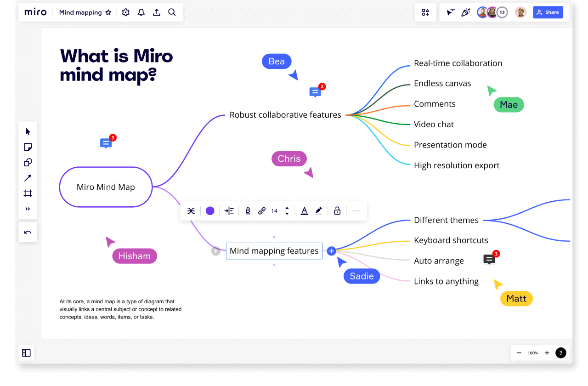Viewport: 588px width, 386px height.
Task: Add a child node to Mind mapping features
Action: click(x=331, y=251)
